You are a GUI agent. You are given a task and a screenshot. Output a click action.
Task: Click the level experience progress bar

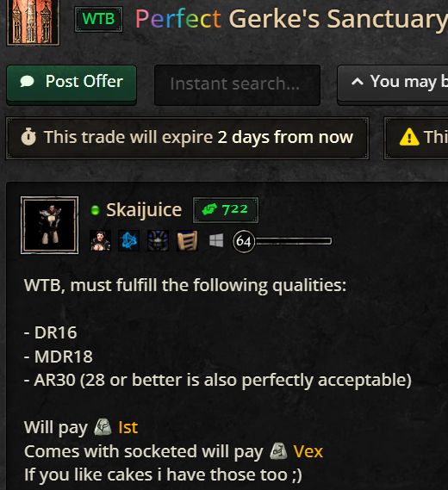[x=294, y=241]
